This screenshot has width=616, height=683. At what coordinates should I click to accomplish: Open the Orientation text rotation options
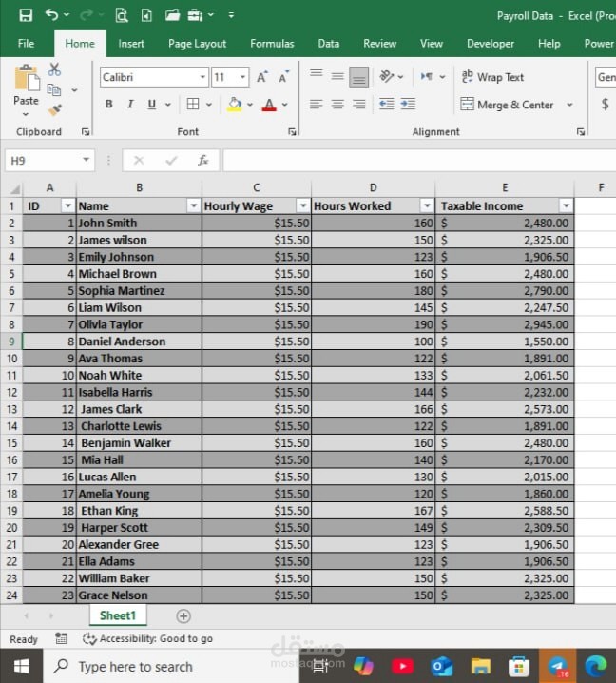pyautogui.click(x=386, y=77)
